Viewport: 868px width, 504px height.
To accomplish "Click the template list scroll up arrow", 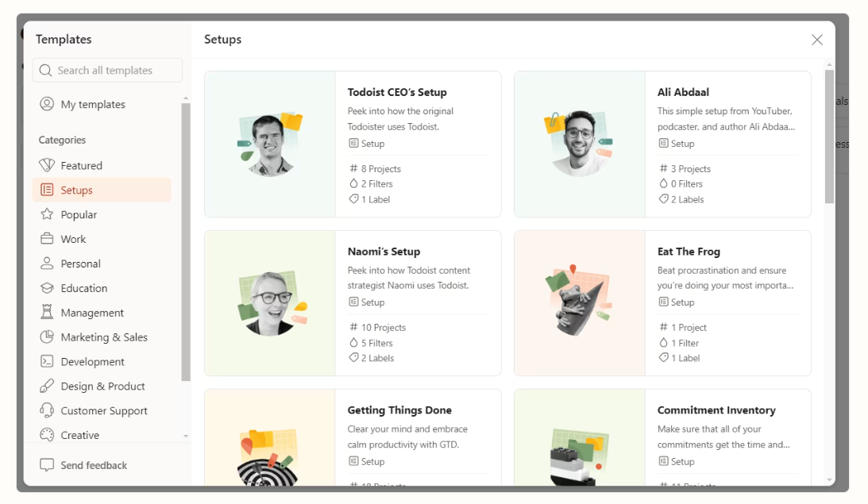I will [x=829, y=65].
